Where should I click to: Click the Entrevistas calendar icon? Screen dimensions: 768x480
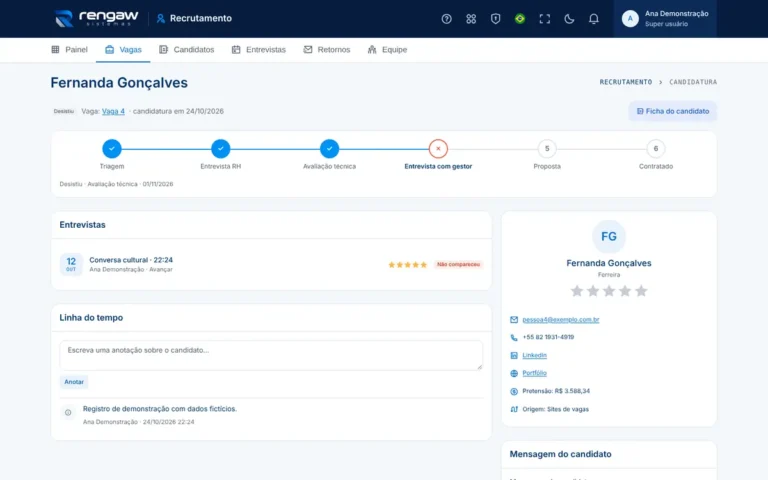(x=236, y=49)
